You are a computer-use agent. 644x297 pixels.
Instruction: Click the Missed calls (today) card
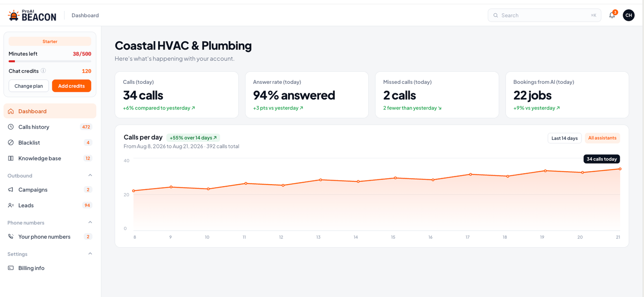[437, 95]
